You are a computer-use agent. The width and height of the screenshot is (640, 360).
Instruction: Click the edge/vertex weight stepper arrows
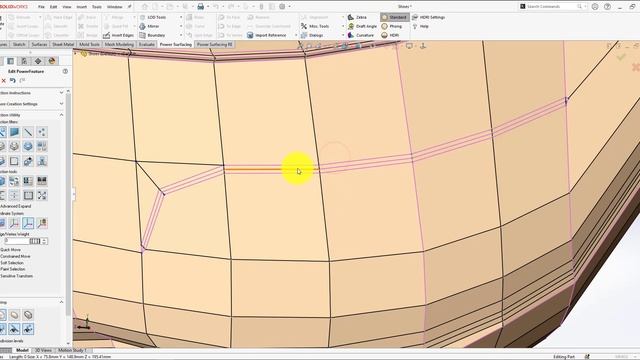coord(44,241)
